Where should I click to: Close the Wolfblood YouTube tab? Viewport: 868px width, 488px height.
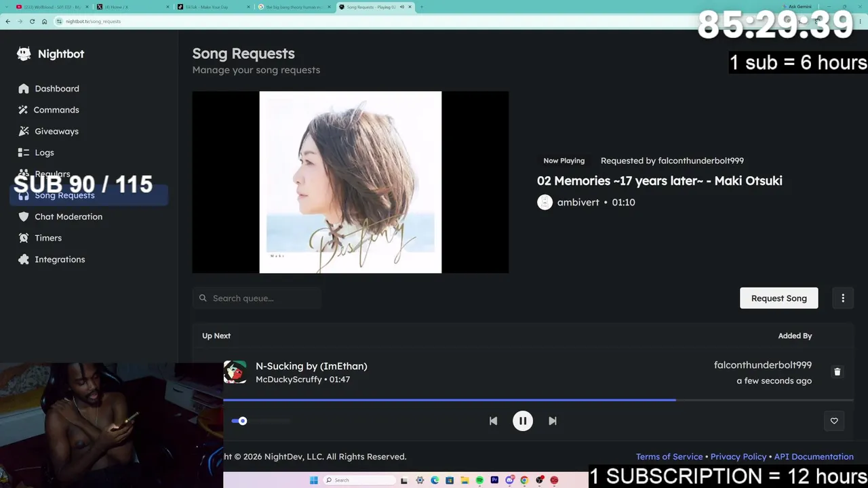86,7
